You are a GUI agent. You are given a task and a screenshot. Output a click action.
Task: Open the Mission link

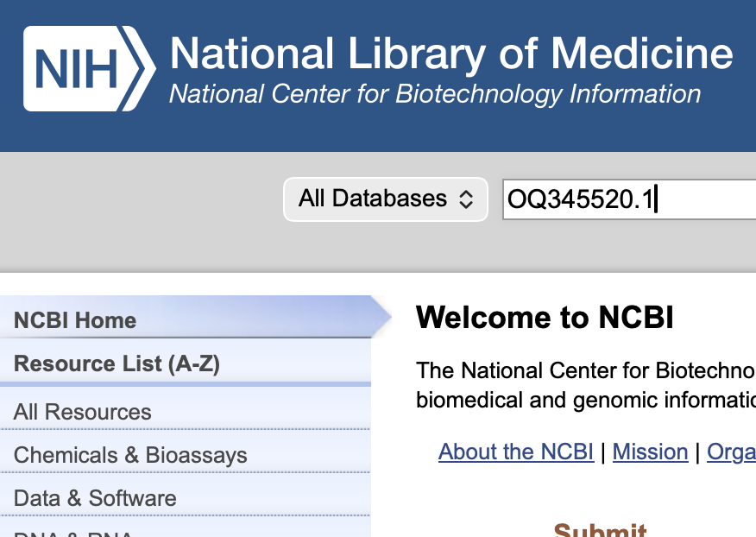[650, 452]
